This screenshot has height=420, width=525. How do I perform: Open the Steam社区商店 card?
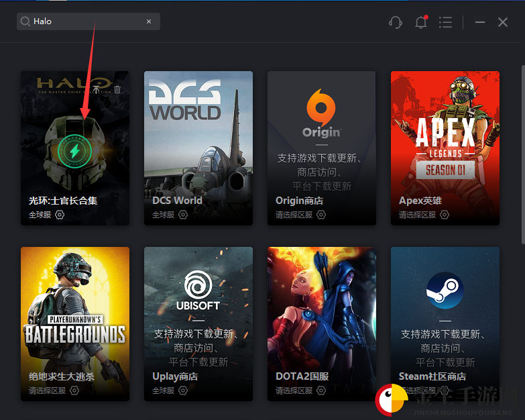click(445, 324)
